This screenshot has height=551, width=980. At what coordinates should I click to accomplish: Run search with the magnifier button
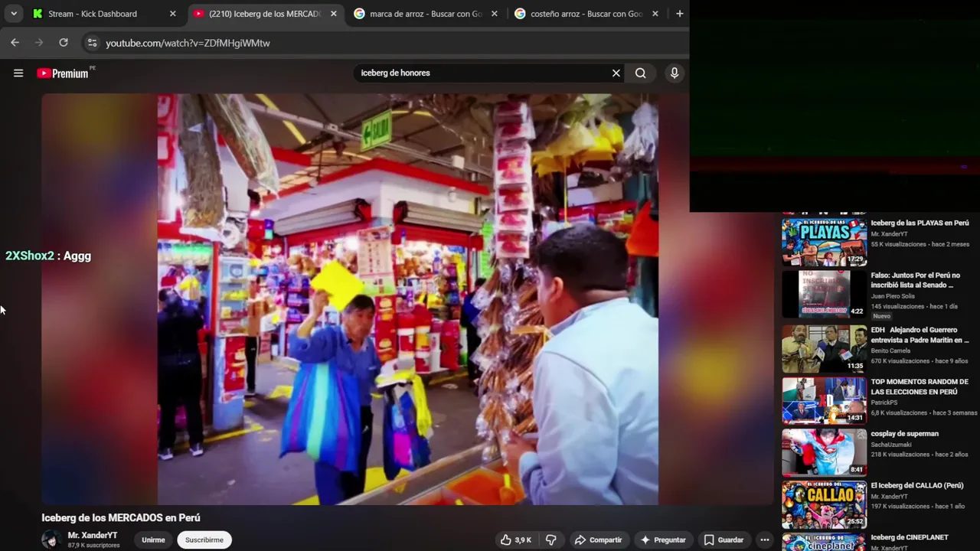pos(640,73)
